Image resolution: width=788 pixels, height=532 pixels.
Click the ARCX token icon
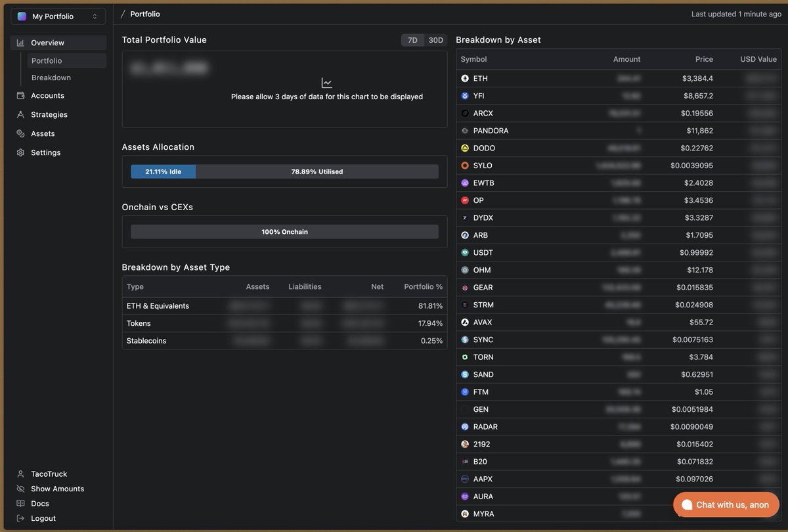465,113
